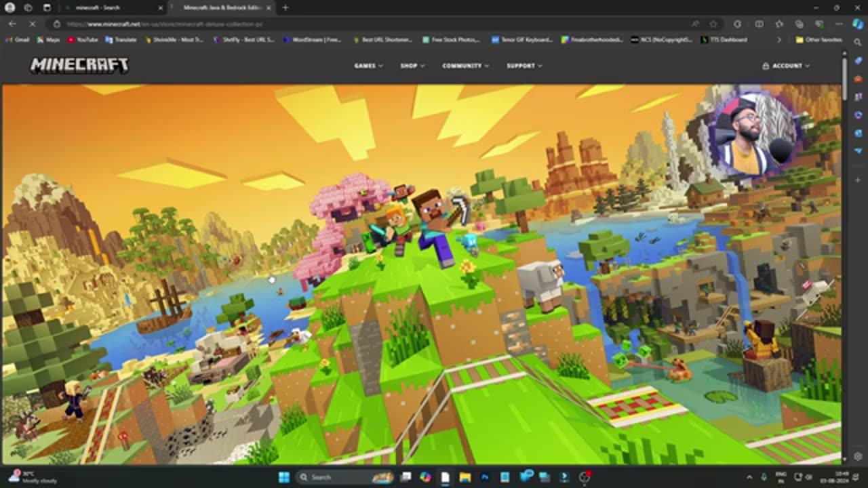Expand the Support navigation menu

(x=524, y=66)
